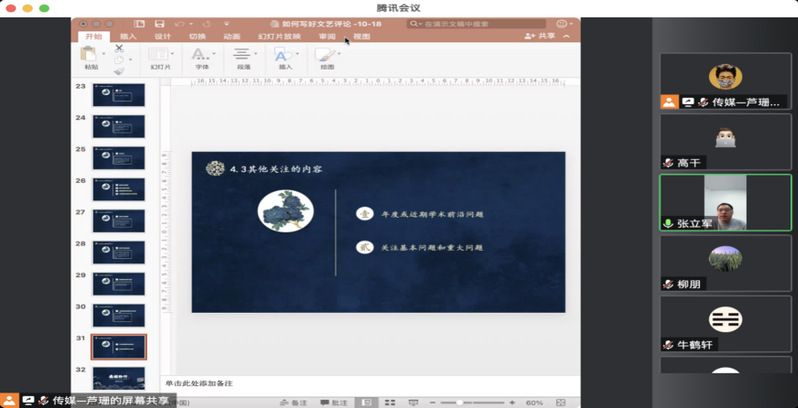Screen dimensions: 798x408
Task: Click the 批注 (Comments) button in status bar
Action: point(335,403)
